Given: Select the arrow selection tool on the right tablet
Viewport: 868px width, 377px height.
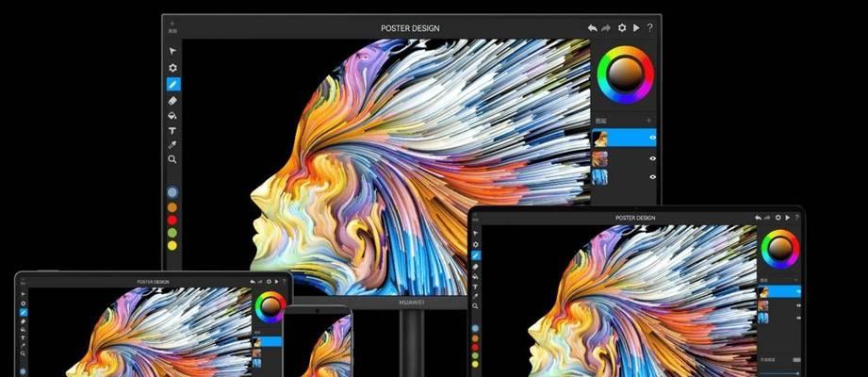Looking at the screenshot, I should coord(475,234).
